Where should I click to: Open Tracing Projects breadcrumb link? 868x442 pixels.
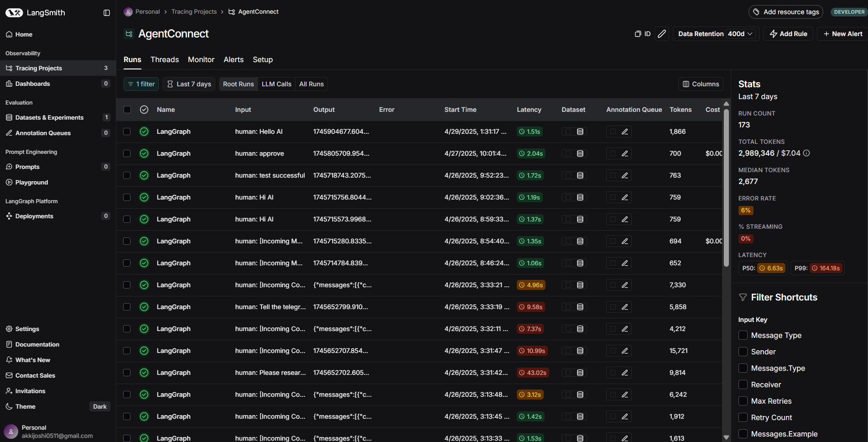pyautogui.click(x=194, y=12)
